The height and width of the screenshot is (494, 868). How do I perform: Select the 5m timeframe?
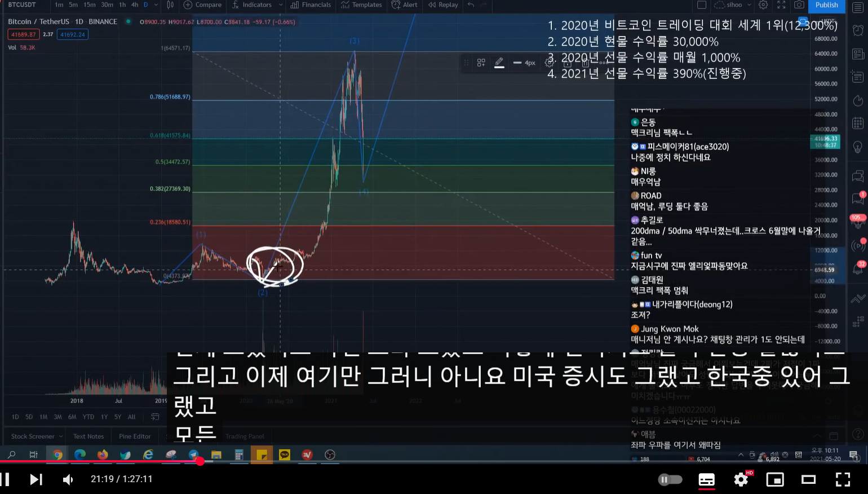(73, 5)
